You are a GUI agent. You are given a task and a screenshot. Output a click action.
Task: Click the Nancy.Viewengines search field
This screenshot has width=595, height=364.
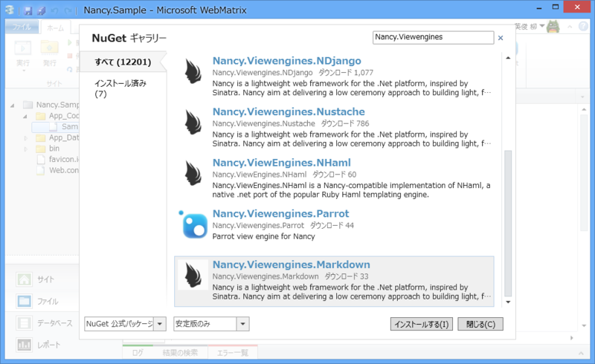[433, 38]
